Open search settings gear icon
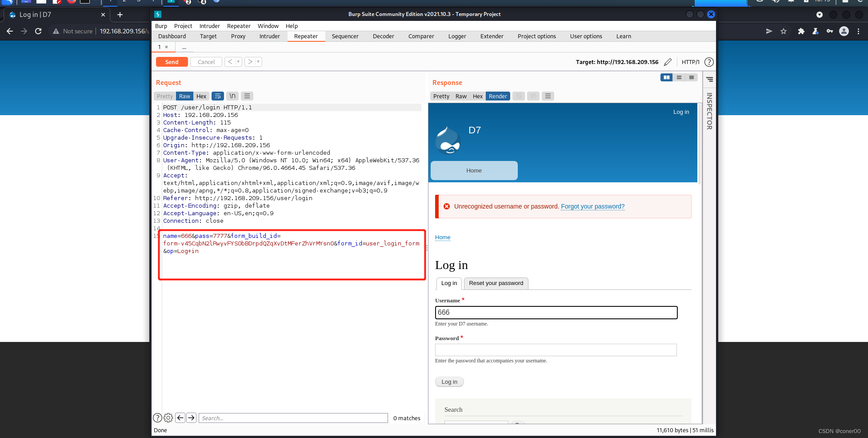 pos(168,418)
